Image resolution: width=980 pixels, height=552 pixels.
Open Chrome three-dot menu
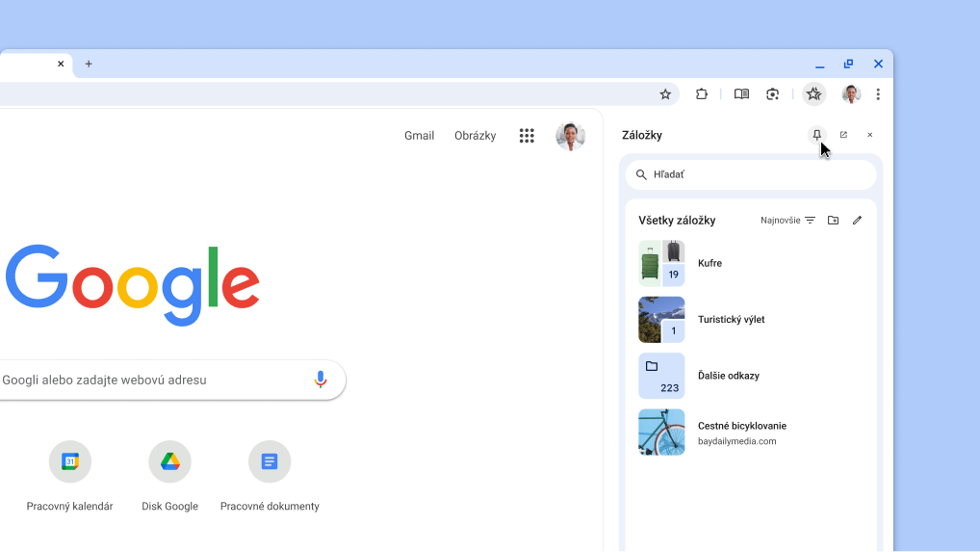point(878,94)
